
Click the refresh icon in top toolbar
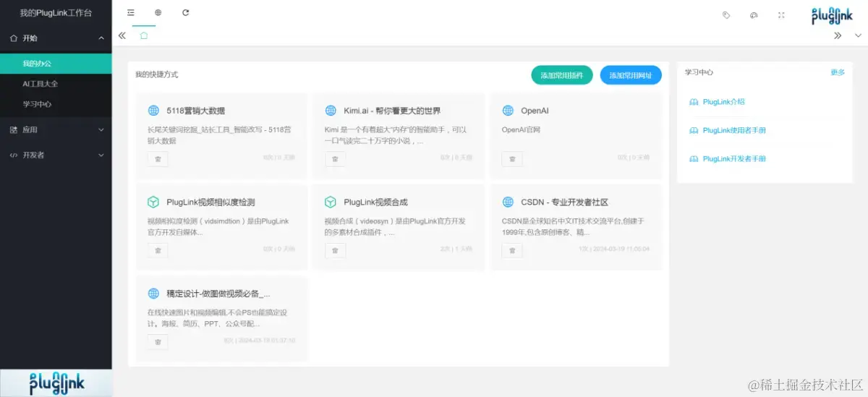tap(186, 13)
